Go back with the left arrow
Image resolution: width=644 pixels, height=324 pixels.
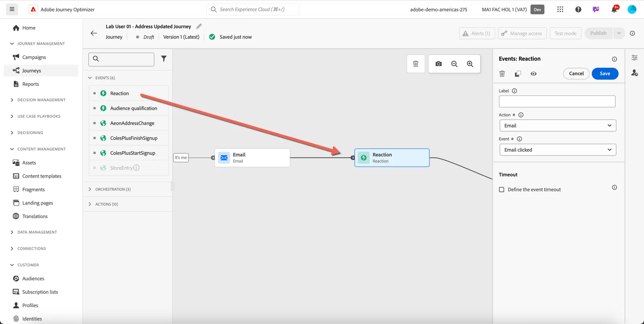94,33
